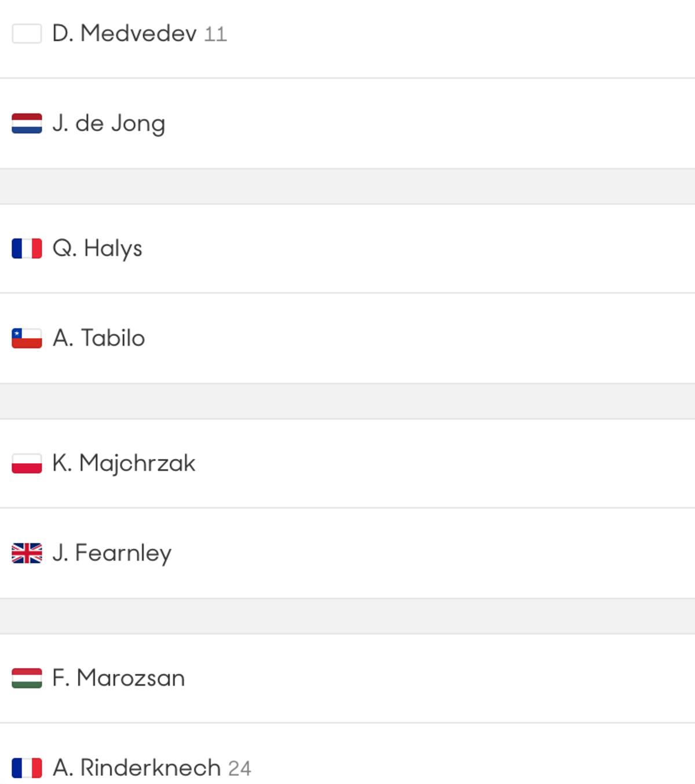Click the Chile flag next to A. Tabilo
The height and width of the screenshot is (784, 695).
click(x=26, y=338)
